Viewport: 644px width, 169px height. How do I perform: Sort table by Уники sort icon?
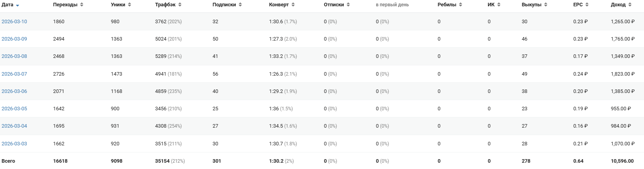tap(129, 5)
